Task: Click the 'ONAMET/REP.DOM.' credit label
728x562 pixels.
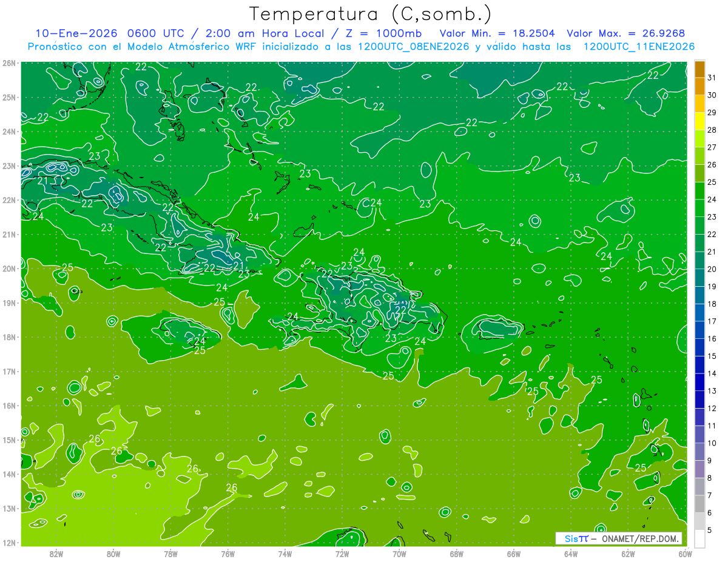Action: pos(641,538)
